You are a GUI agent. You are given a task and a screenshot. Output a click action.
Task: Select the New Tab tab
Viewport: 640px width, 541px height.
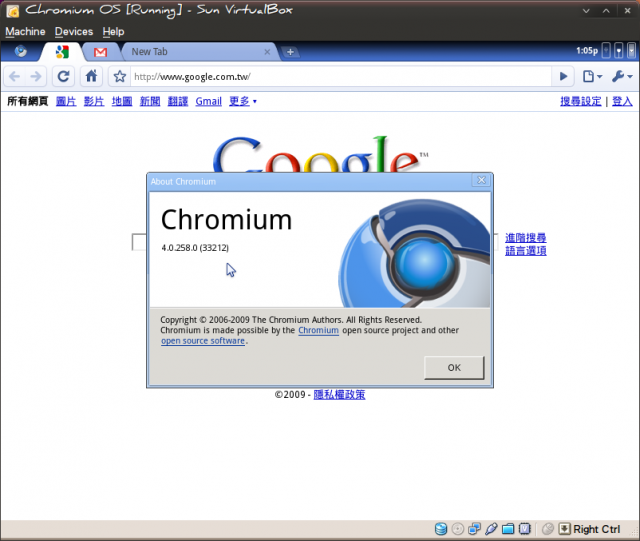(199, 52)
